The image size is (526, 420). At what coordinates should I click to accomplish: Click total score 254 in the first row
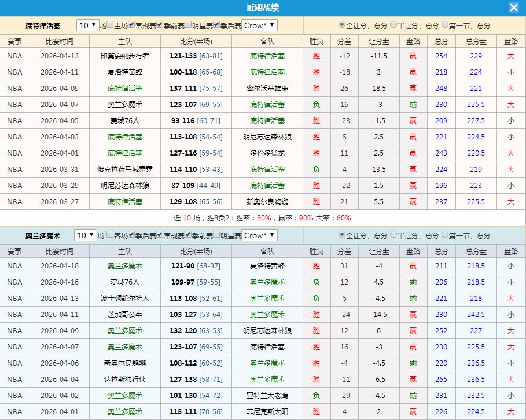[441, 56]
